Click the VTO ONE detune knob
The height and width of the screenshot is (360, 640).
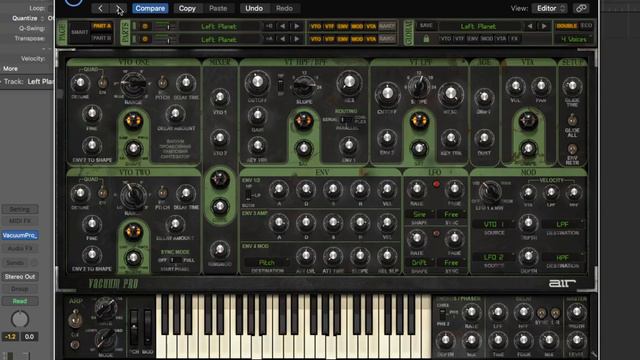coord(80,83)
